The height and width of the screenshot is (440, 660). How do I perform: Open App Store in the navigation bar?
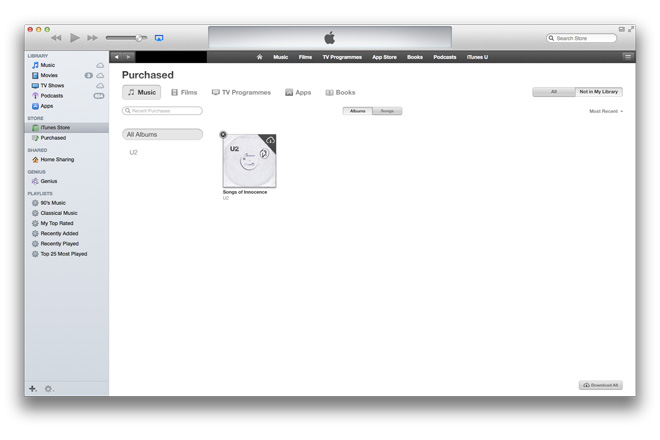384,57
